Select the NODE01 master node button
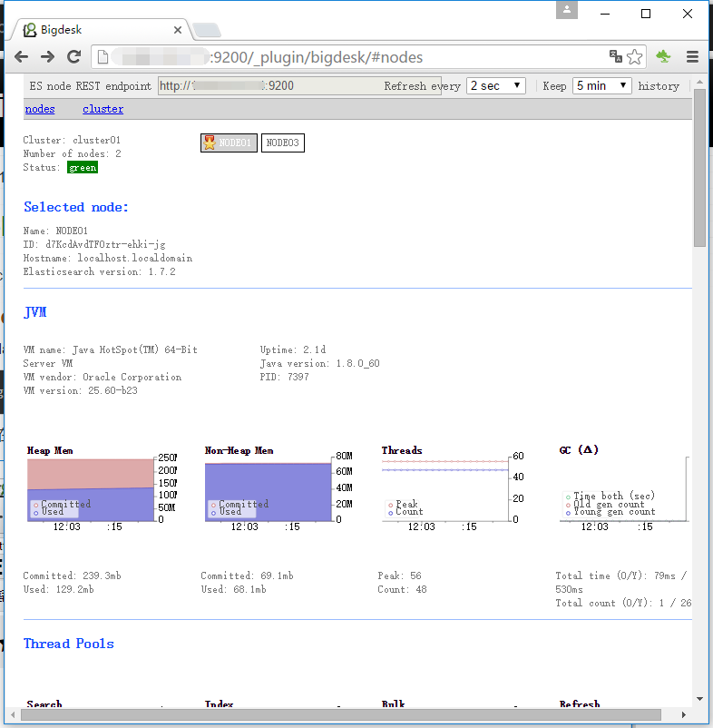This screenshot has height=728, width=713. pyautogui.click(x=229, y=143)
